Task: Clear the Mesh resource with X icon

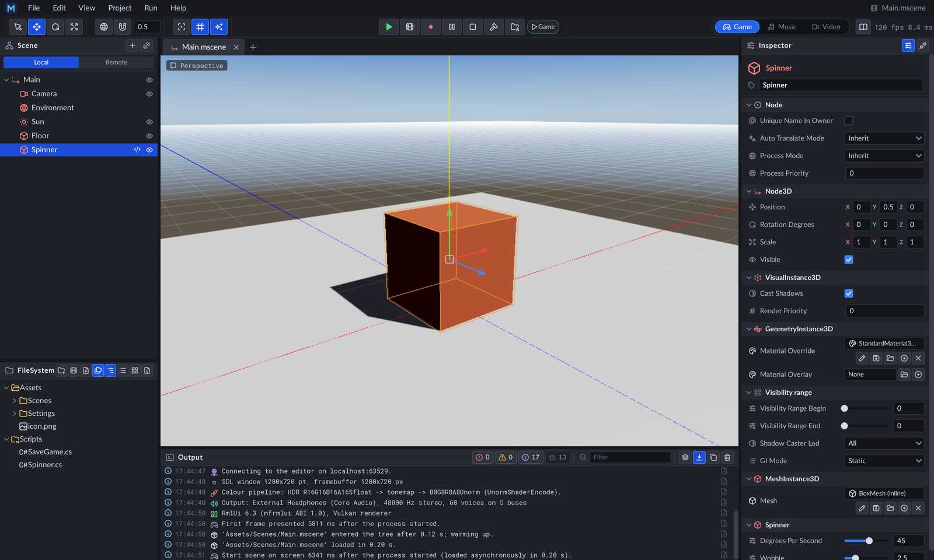Action: coord(918,508)
